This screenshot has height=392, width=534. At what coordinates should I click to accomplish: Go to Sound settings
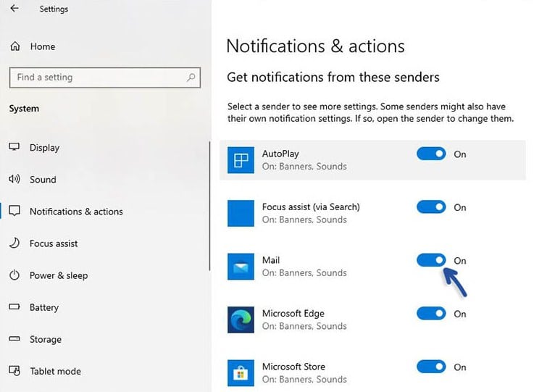click(x=43, y=180)
